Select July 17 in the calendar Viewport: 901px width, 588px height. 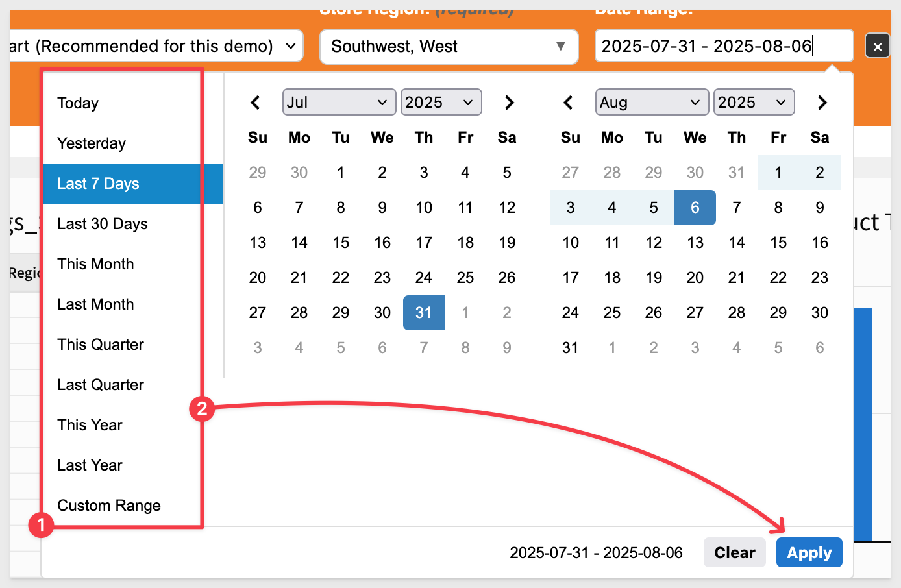coord(424,243)
